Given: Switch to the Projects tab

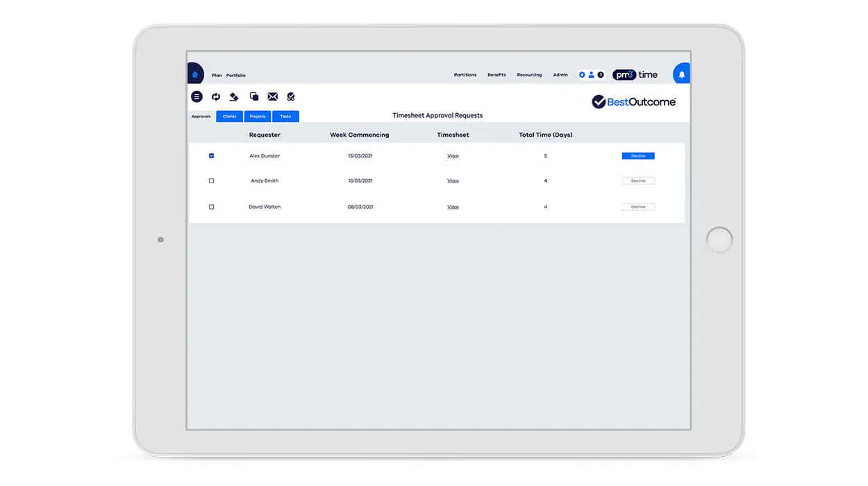Looking at the screenshot, I should click(258, 117).
